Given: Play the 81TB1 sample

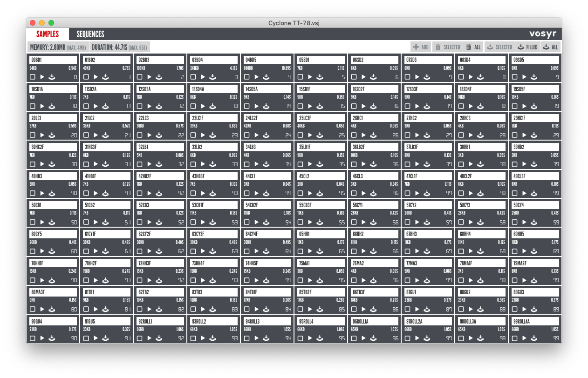Looking at the screenshot, I should click(x=96, y=309).
